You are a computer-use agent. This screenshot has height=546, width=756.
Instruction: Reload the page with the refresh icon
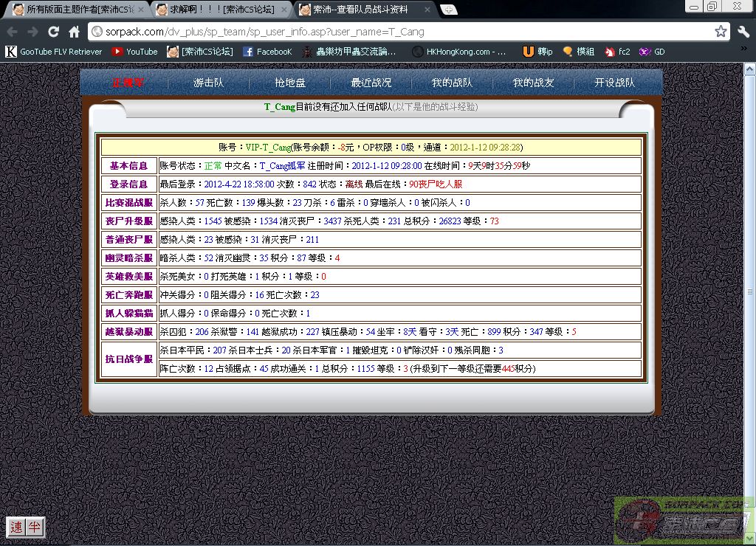coord(53,32)
